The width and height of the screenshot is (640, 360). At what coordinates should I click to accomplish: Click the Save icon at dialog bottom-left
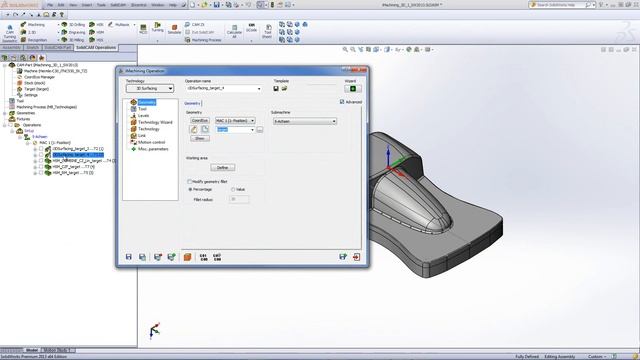click(129, 257)
